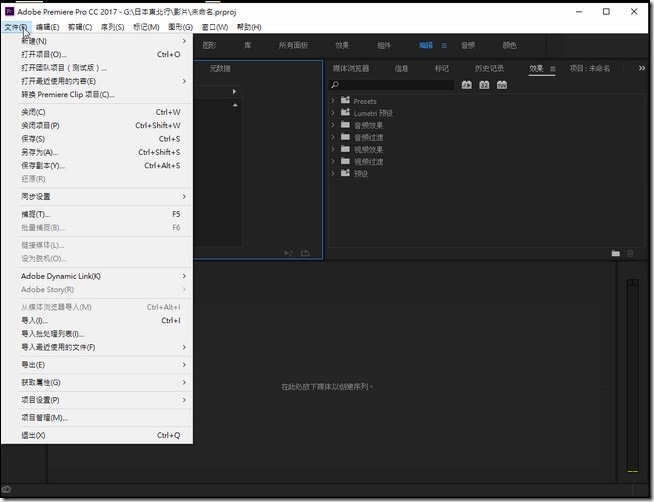Viewport: 654px width, 502px height.
Task: Switch to the 组件 workspace
Action: pos(384,45)
